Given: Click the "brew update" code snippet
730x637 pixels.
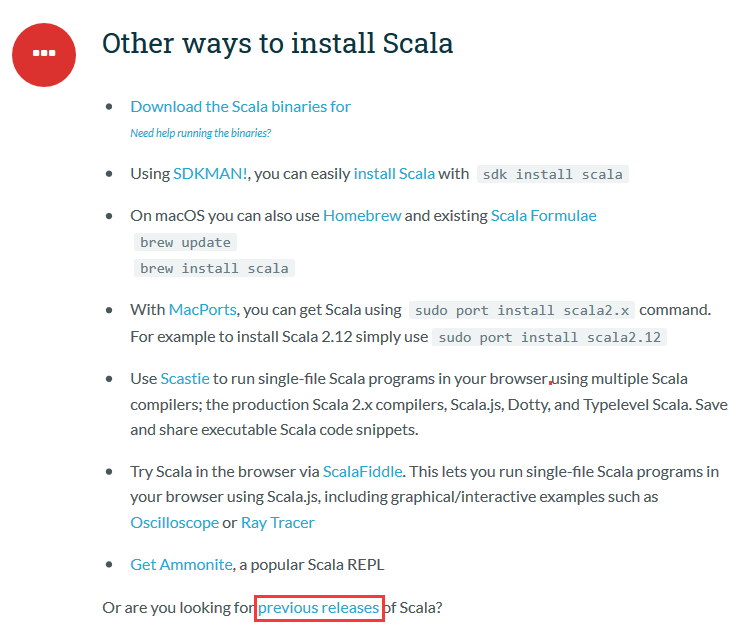Looking at the screenshot, I should point(185,242).
